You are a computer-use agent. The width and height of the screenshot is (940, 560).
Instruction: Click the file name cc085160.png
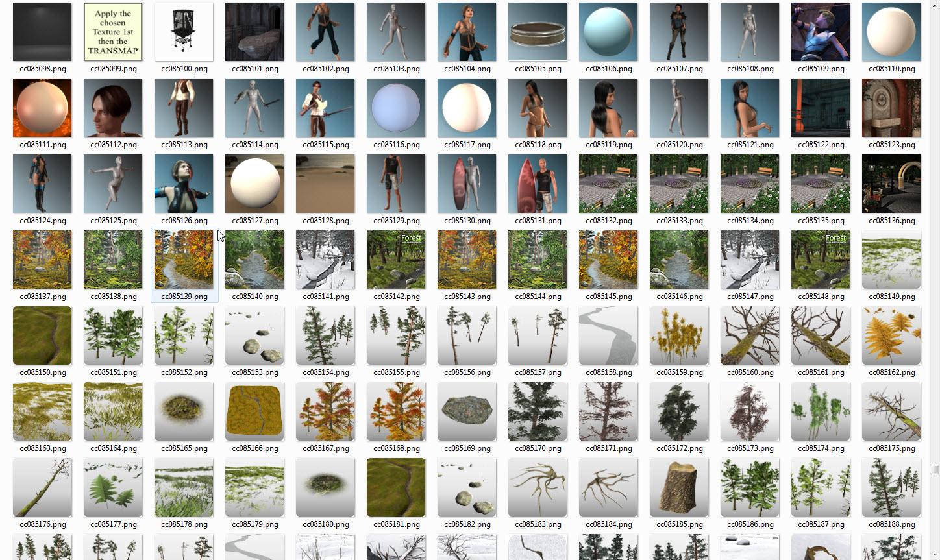pyautogui.click(x=750, y=372)
